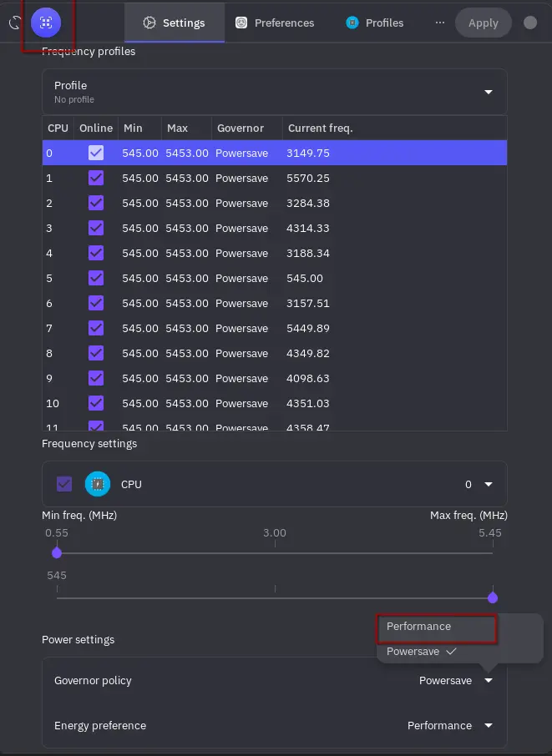Viewport: 552px width, 756px height.
Task: Select Performance in the governor popup
Action: pos(436,627)
